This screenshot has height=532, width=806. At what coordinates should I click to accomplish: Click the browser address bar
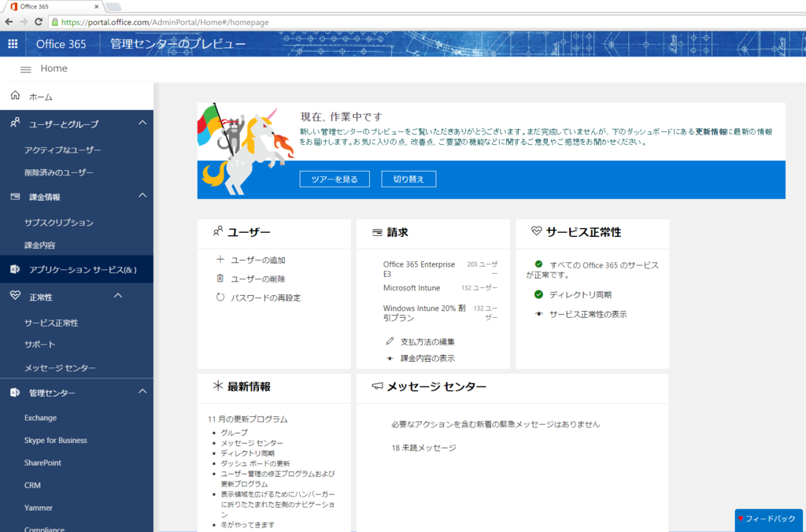pos(427,22)
